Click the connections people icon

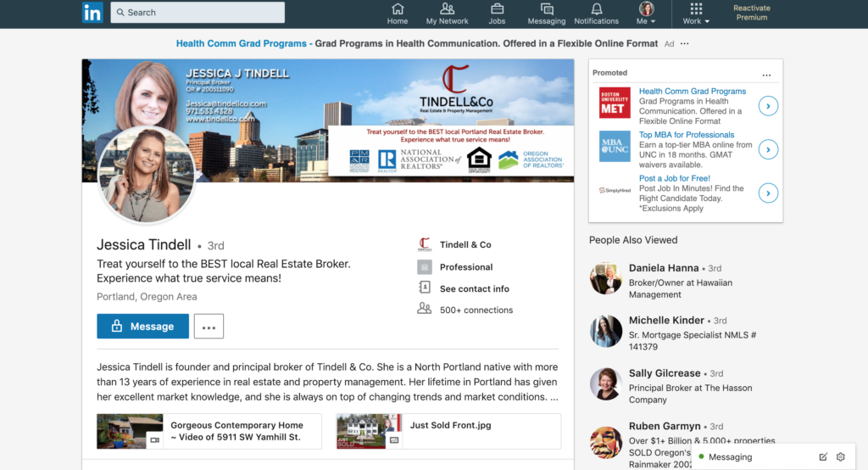425,308
